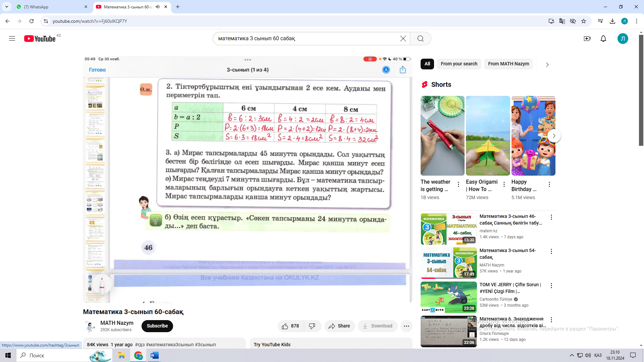Show next Shorts with arrow button
Screen dimensions: 644x362
[x=554, y=136]
